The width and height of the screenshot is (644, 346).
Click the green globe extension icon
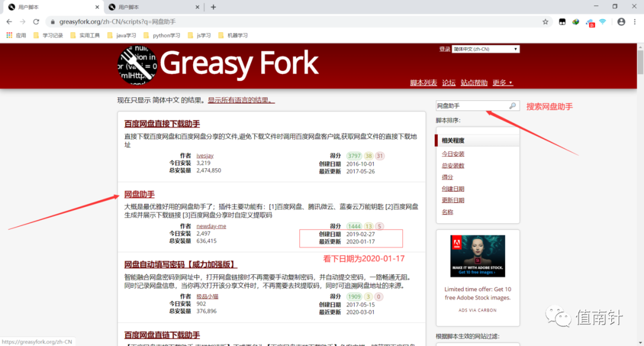coord(576,22)
